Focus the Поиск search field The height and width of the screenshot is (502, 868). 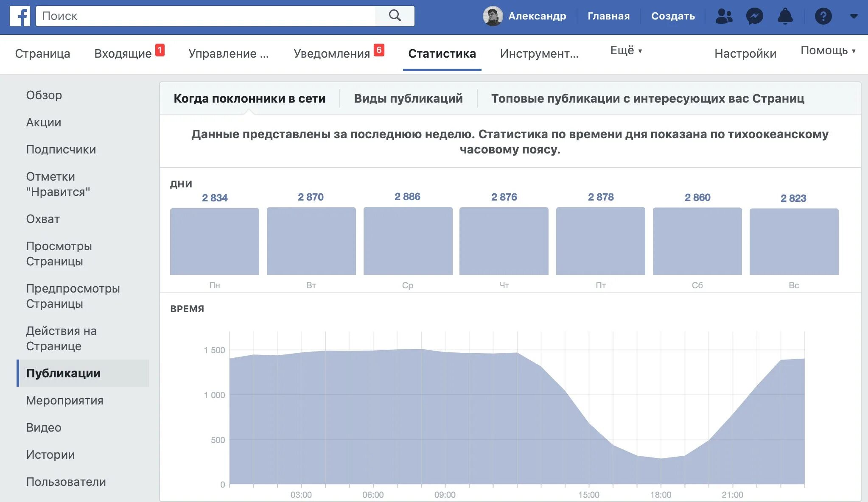(206, 16)
